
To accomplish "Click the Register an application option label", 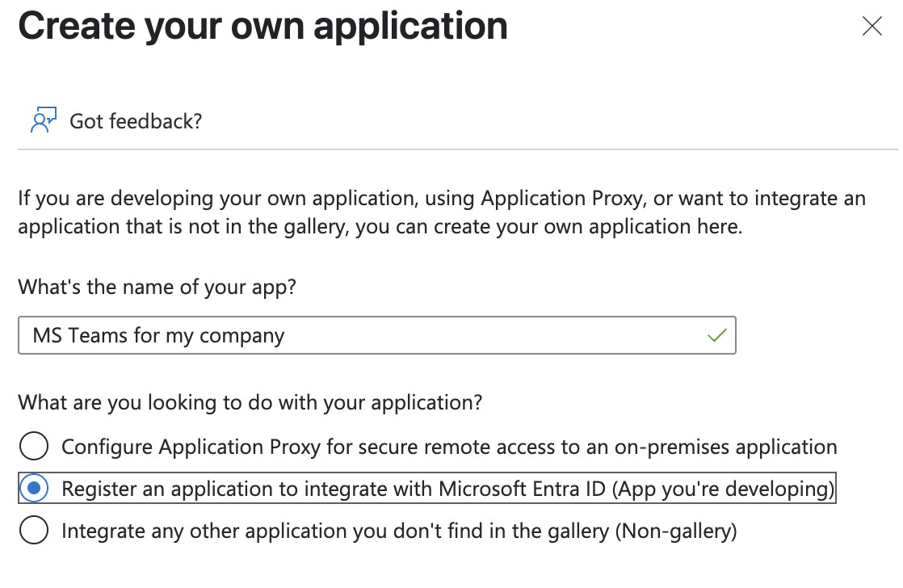I will click(448, 489).
